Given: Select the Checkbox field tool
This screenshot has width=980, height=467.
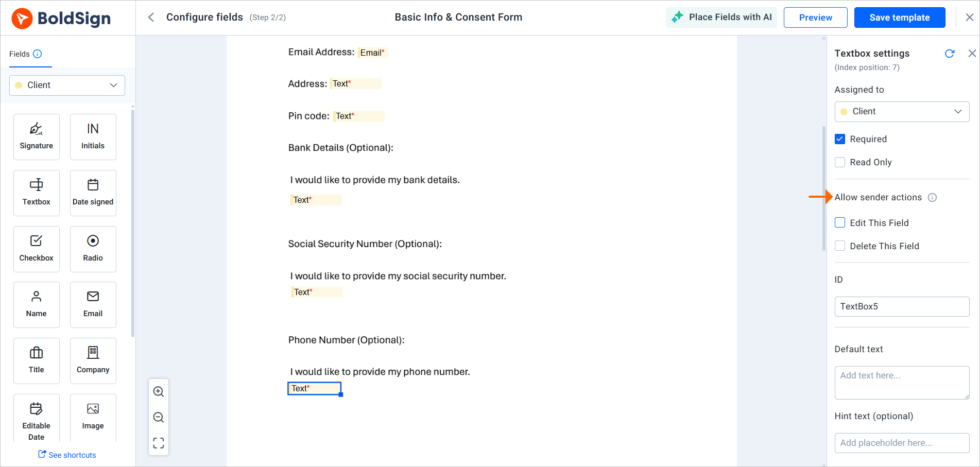Looking at the screenshot, I should tap(37, 249).
